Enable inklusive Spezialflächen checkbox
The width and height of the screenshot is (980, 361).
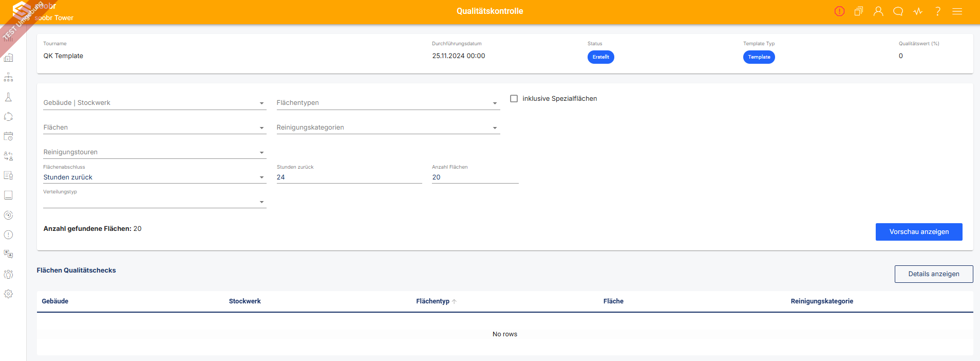pos(514,98)
